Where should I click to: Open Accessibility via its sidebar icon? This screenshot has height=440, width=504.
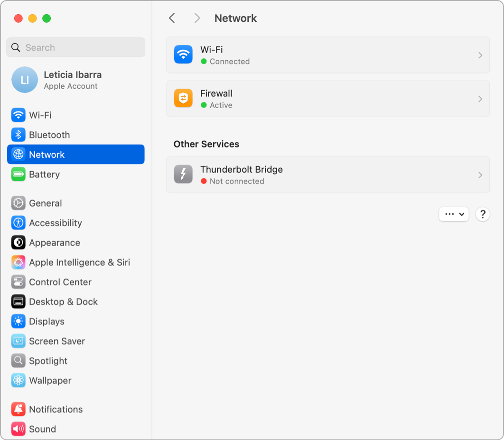tap(18, 223)
